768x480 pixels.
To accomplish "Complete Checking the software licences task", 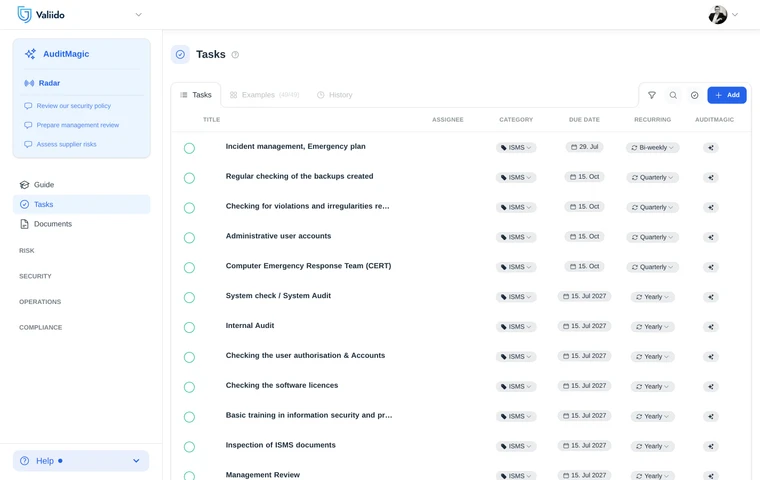I will (x=189, y=387).
